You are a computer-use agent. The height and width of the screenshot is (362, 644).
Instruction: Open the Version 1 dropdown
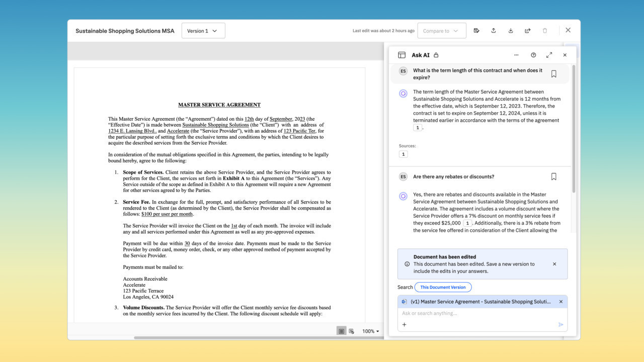203,31
